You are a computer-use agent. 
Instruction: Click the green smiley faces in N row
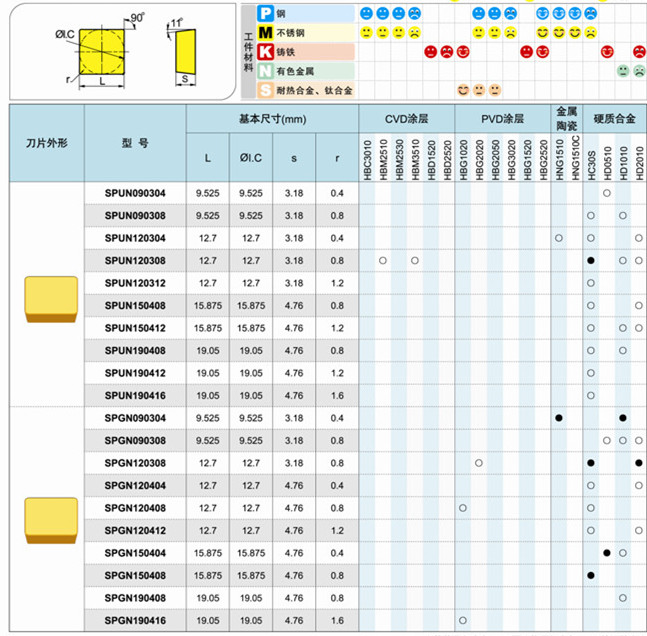pos(631,71)
